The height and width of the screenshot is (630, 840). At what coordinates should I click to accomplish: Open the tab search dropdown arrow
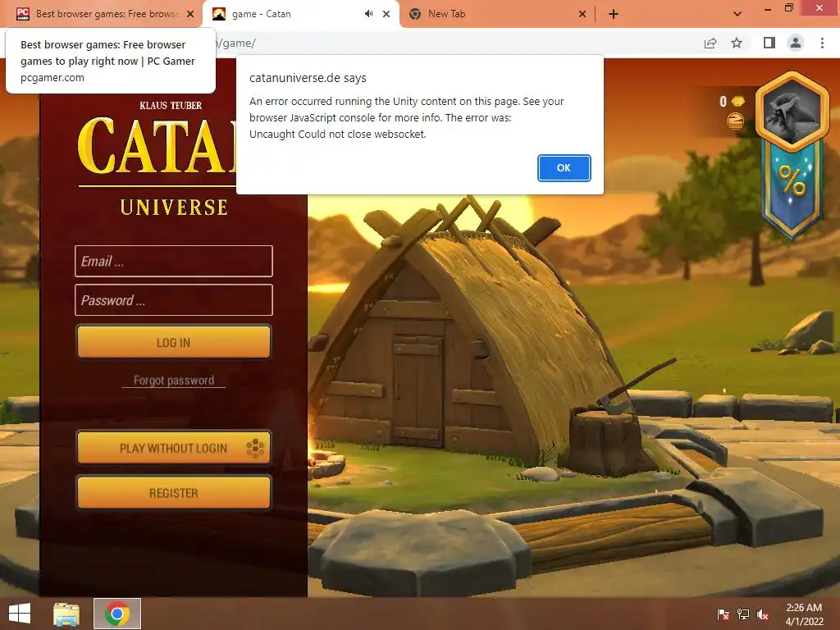tap(737, 14)
